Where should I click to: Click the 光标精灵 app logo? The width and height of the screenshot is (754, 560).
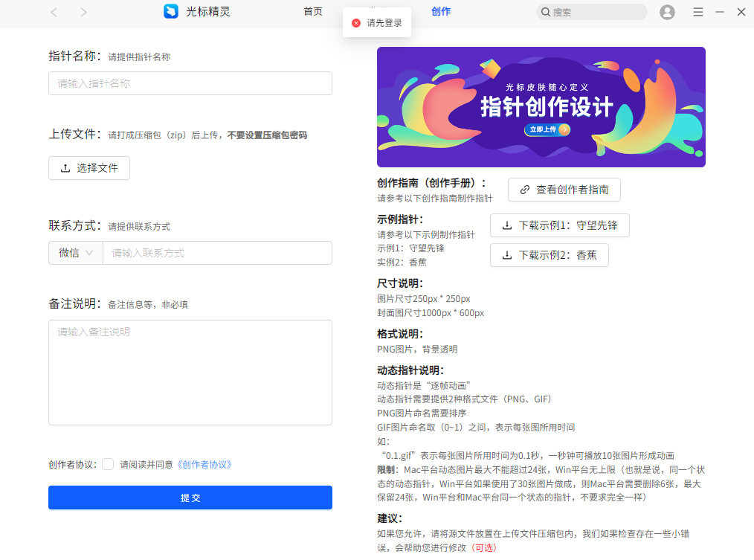click(171, 12)
